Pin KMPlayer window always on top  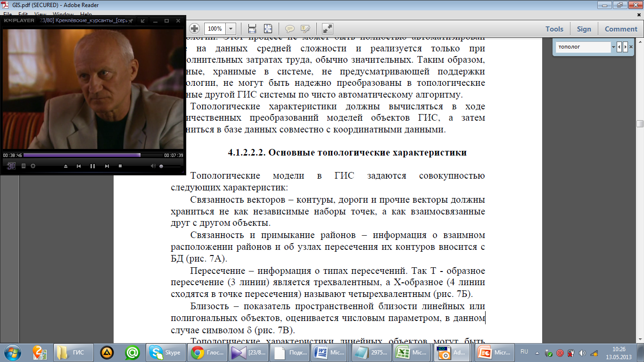coord(131,21)
